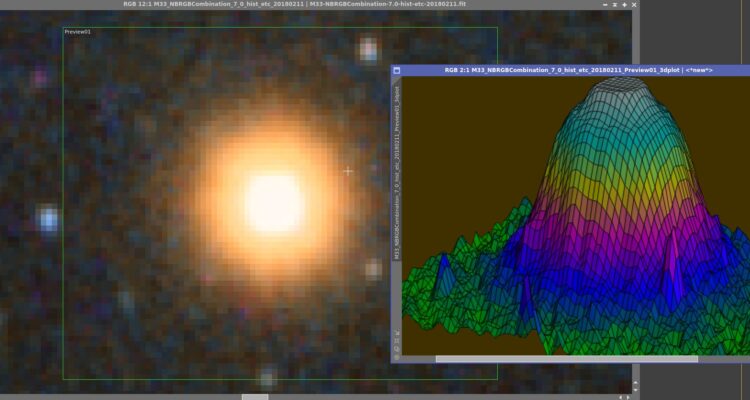Click the 3dplot window's title bar icon

click(x=397, y=70)
